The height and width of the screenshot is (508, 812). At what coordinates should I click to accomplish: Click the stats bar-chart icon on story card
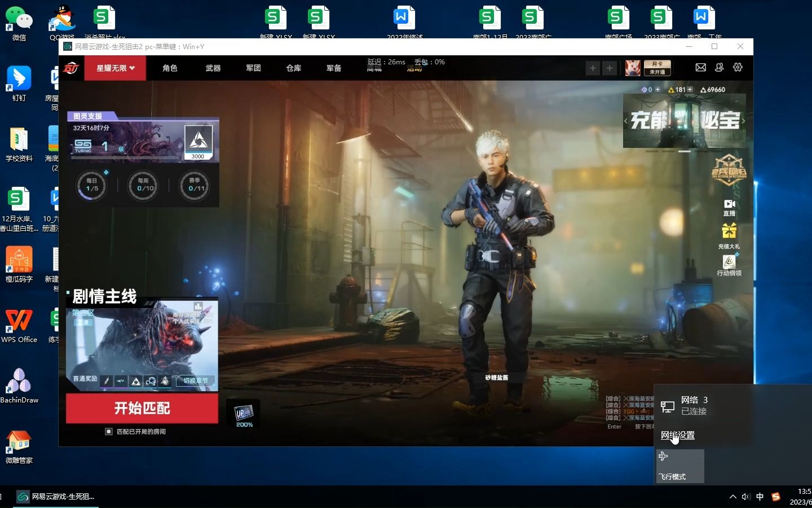coord(198,307)
